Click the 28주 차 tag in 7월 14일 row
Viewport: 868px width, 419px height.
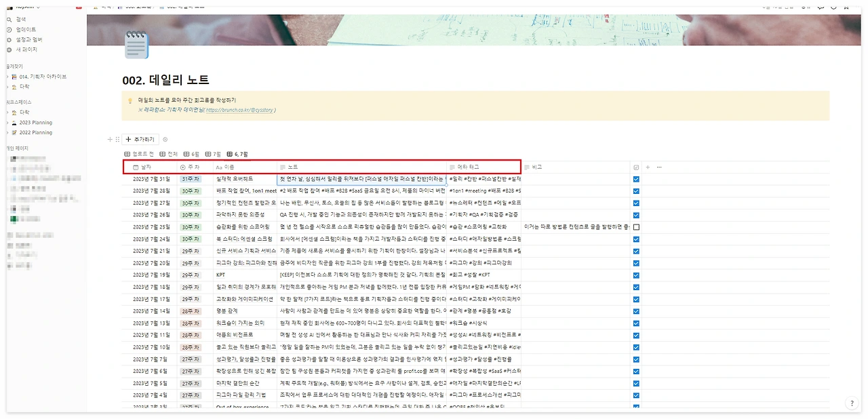[191, 311]
